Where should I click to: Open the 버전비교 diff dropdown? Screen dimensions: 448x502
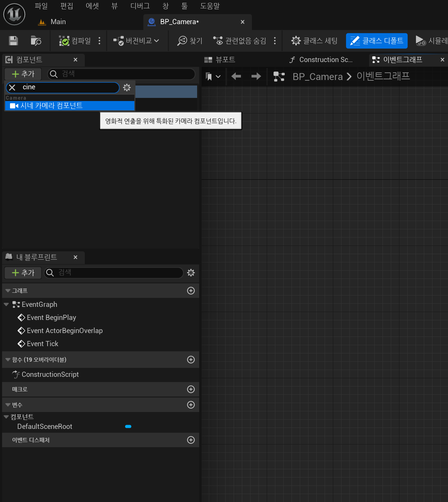coord(136,41)
